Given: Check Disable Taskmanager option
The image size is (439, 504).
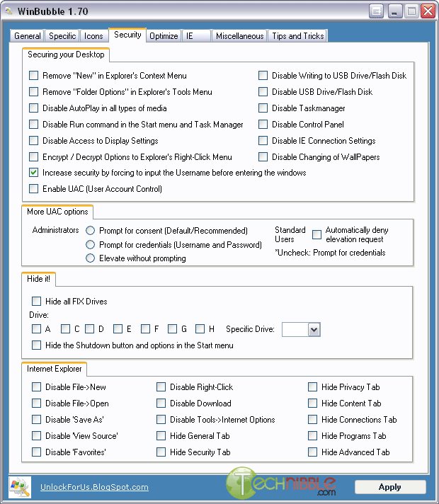Looking at the screenshot, I should (x=263, y=108).
